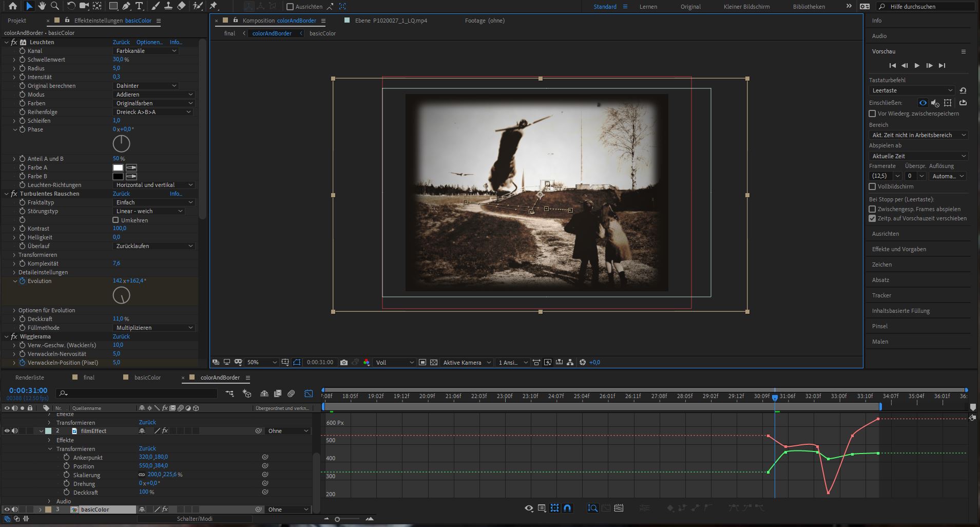Image resolution: width=980 pixels, height=527 pixels.
Task: Open Optionen for the Leuchten effect
Action: (149, 42)
